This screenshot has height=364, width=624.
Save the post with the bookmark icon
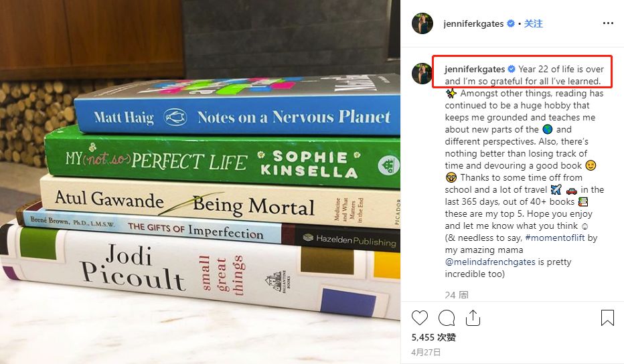coord(607,317)
